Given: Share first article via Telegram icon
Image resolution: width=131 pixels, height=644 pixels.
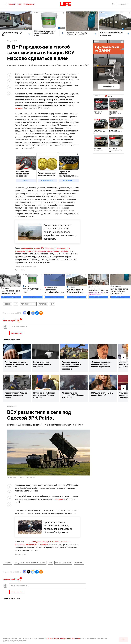Looking at the screenshot, I should [10, 87].
